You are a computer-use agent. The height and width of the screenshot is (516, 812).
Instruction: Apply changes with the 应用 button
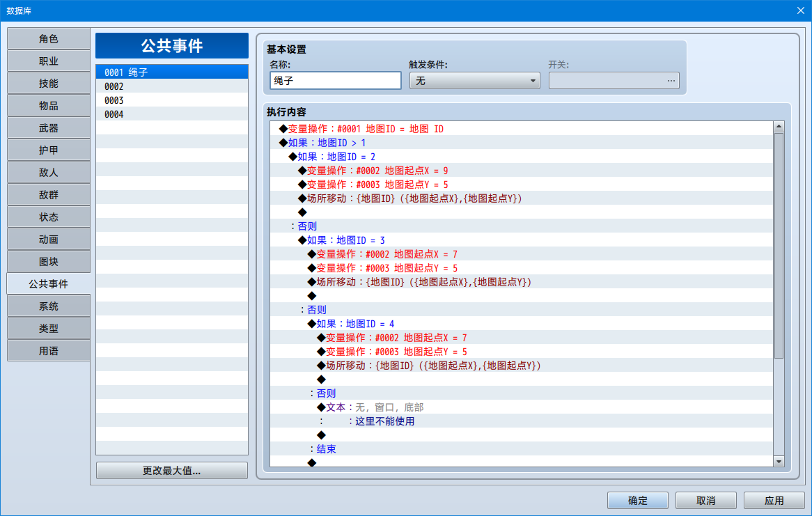click(x=774, y=501)
